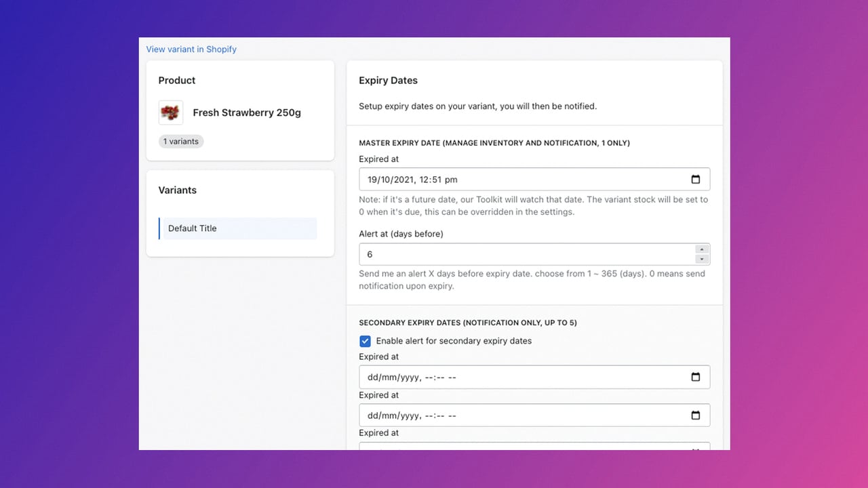The height and width of the screenshot is (488, 868).
Task: Open calendar icon in first secondary expiry field
Action: coord(695,378)
